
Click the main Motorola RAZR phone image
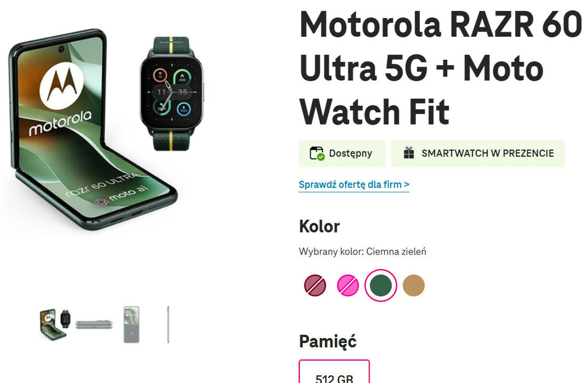[x=92, y=129]
